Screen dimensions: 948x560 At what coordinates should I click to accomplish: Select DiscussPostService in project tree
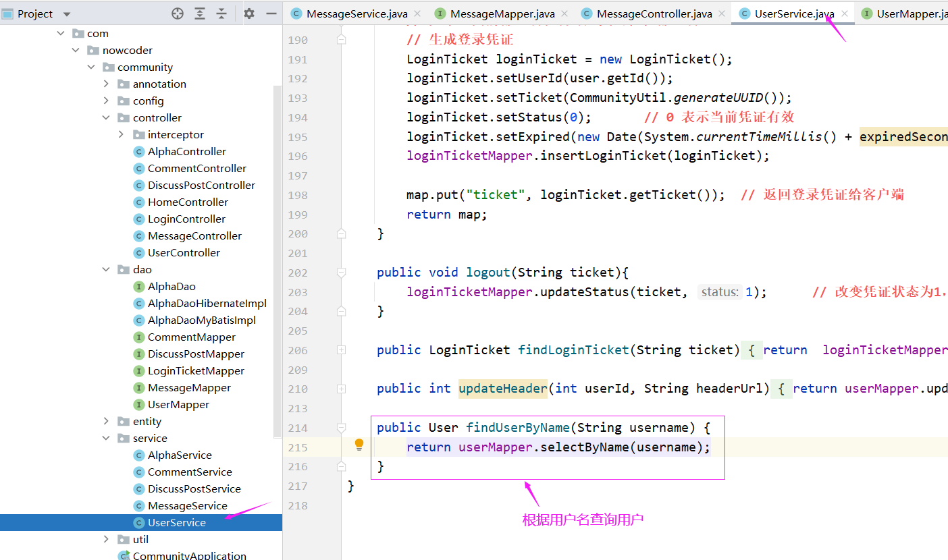pos(194,488)
